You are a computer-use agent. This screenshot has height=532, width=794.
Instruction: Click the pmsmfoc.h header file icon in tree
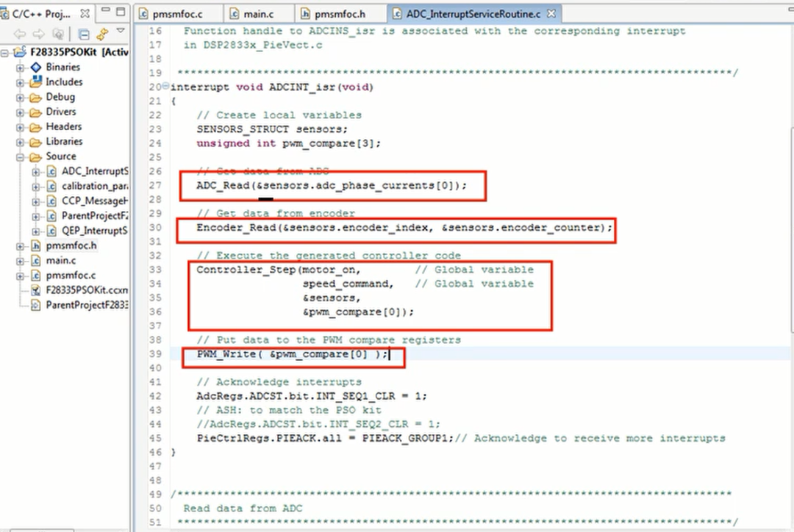click(36, 246)
